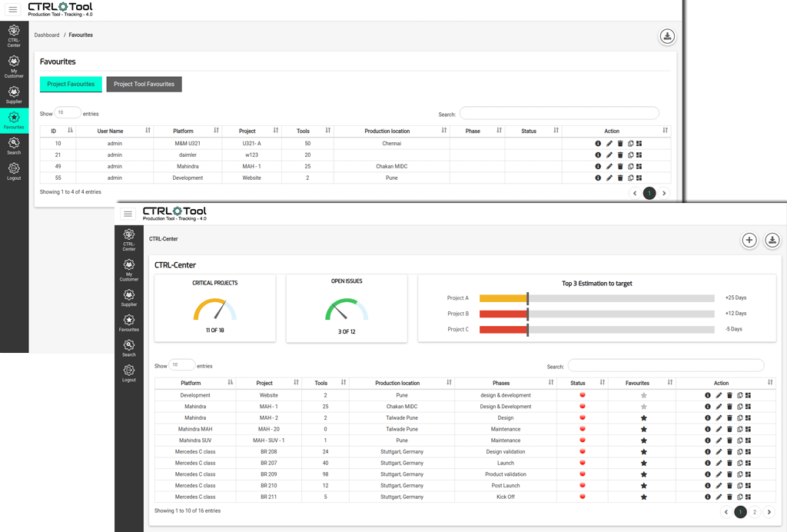Open the info icon for project U321- A
Image resolution: width=787 pixels, height=532 pixels.
(x=598, y=144)
